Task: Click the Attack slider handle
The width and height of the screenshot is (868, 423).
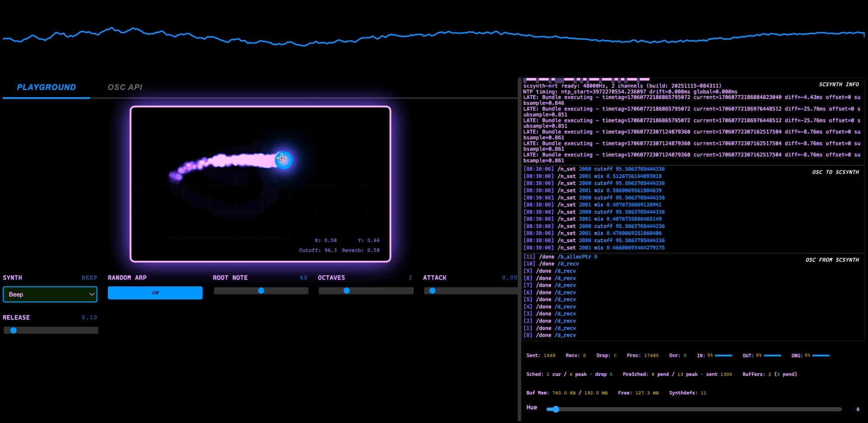Action: (x=433, y=291)
